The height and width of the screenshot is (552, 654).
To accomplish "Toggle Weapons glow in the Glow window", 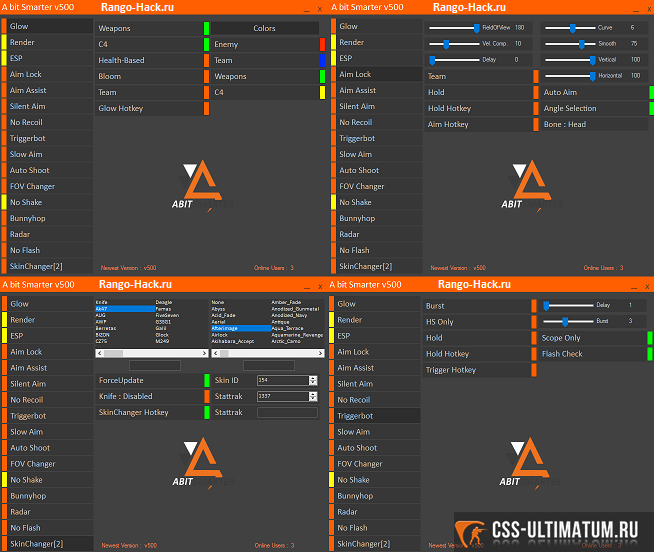I will pyautogui.click(x=152, y=28).
